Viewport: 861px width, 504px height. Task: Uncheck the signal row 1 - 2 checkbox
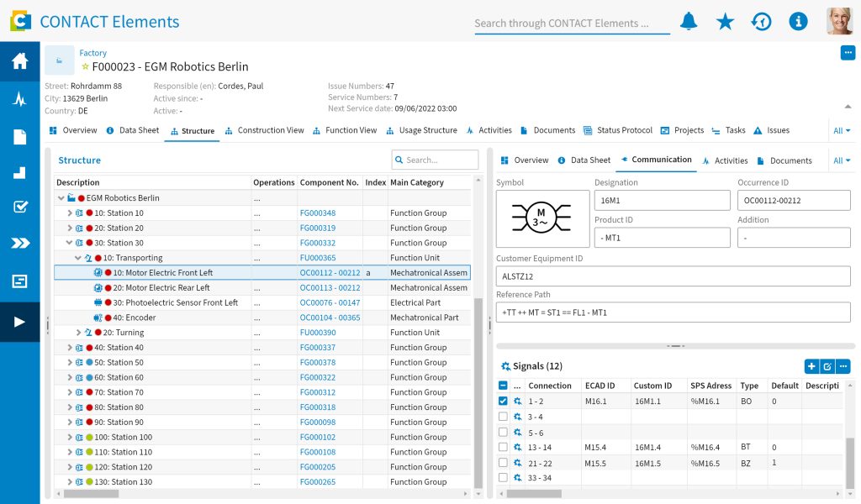[503, 402]
